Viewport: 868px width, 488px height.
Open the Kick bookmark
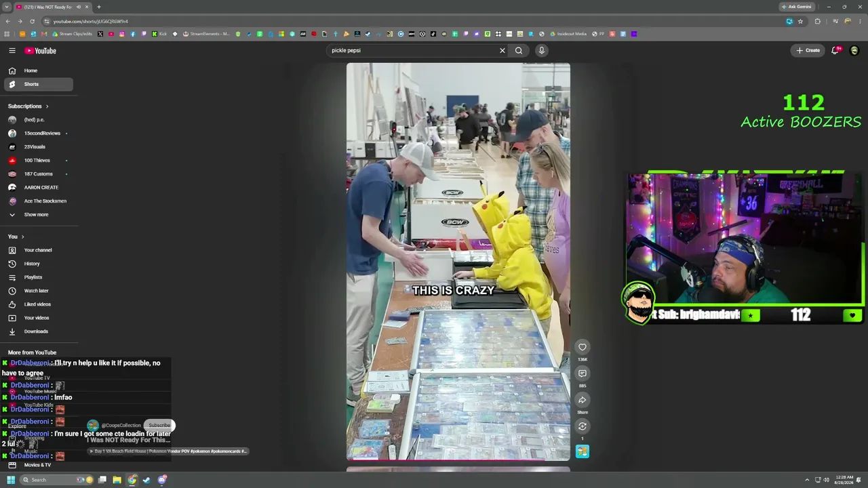coord(159,34)
